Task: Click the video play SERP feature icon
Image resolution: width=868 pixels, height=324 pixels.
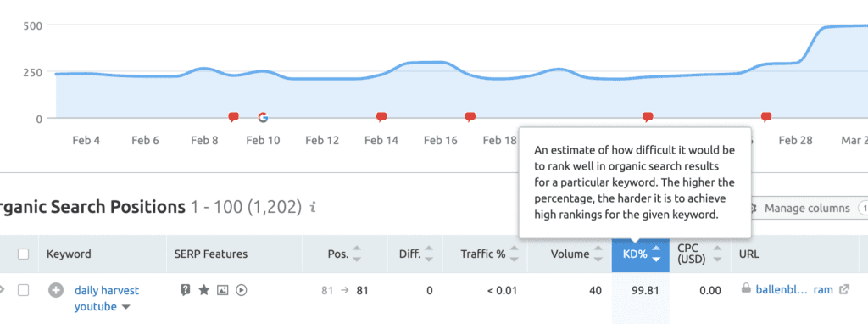Action: click(x=242, y=290)
